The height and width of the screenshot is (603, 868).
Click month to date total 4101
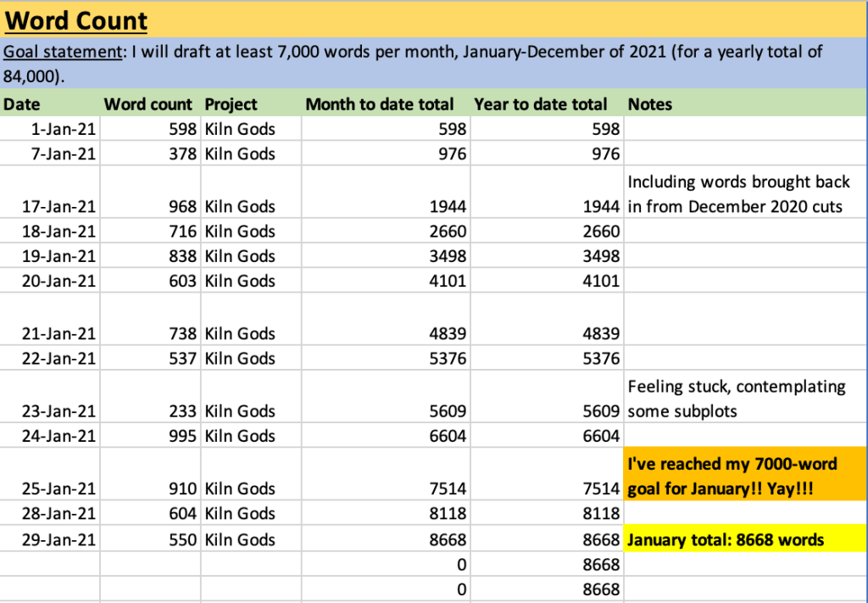pyautogui.click(x=386, y=281)
